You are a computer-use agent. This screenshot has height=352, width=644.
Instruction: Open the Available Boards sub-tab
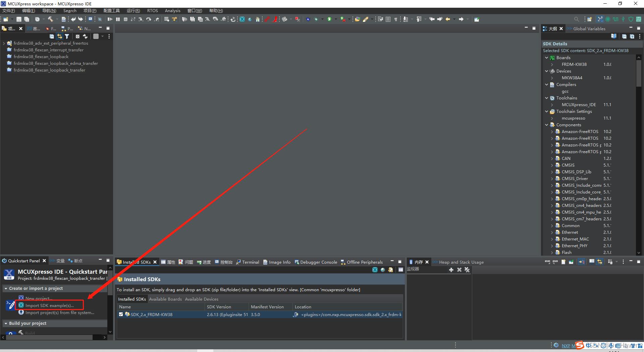(x=165, y=299)
